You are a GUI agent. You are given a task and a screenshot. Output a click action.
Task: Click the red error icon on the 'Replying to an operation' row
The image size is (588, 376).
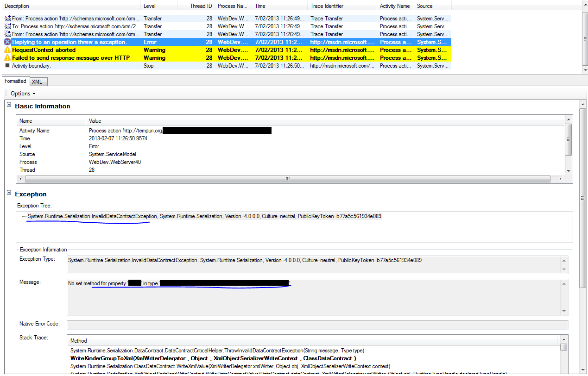[7, 42]
